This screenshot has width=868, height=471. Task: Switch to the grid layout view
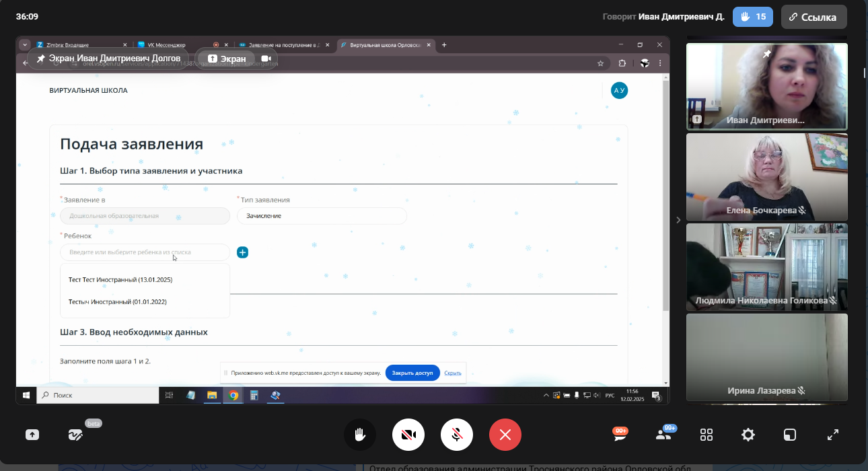point(707,435)
